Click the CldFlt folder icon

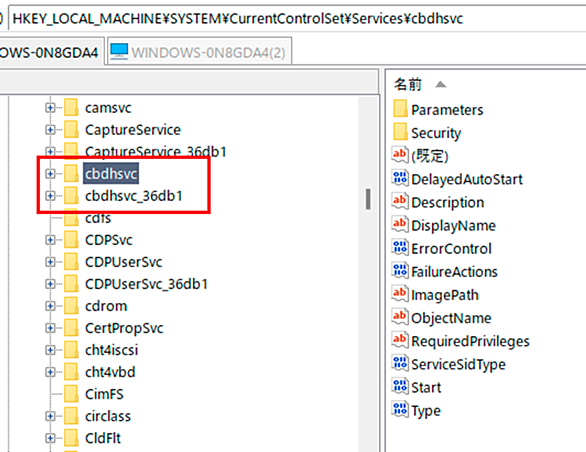tap(71, 438)
